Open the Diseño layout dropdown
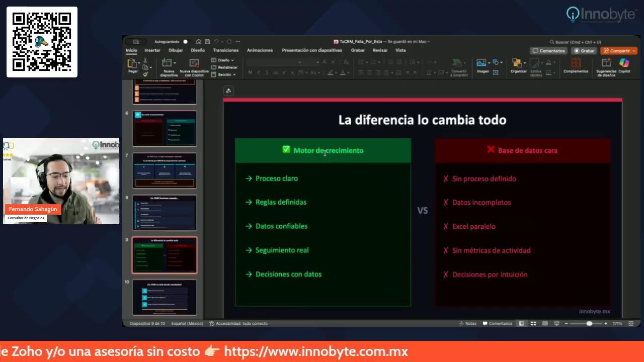 (x=221, y=60)
